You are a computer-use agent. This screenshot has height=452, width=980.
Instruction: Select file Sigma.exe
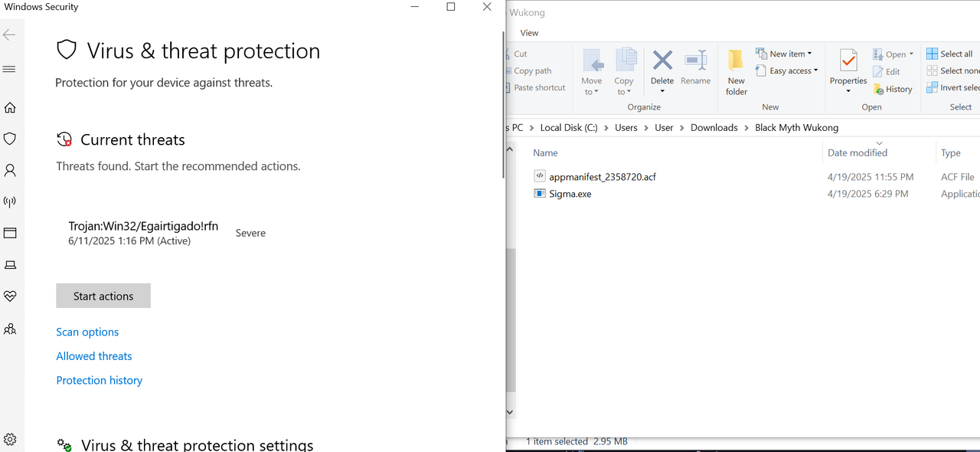click(570, 194)
